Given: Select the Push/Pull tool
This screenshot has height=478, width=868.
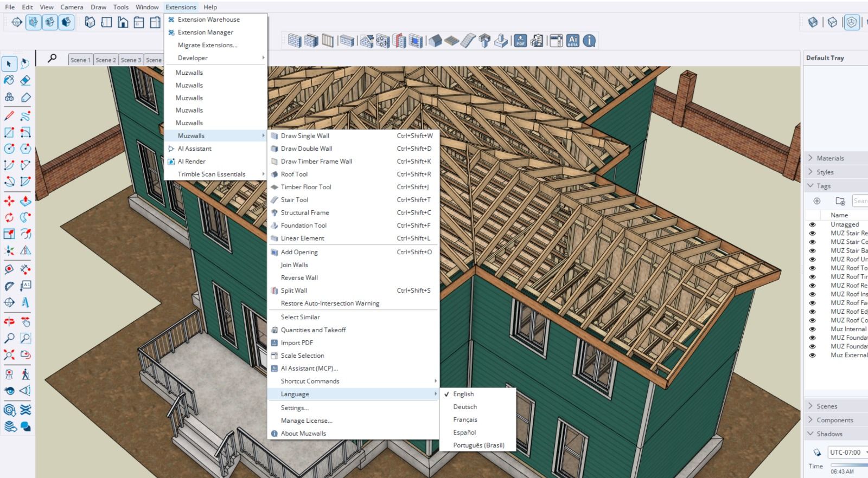Looking at the screenshot, I should pos(25,201).
